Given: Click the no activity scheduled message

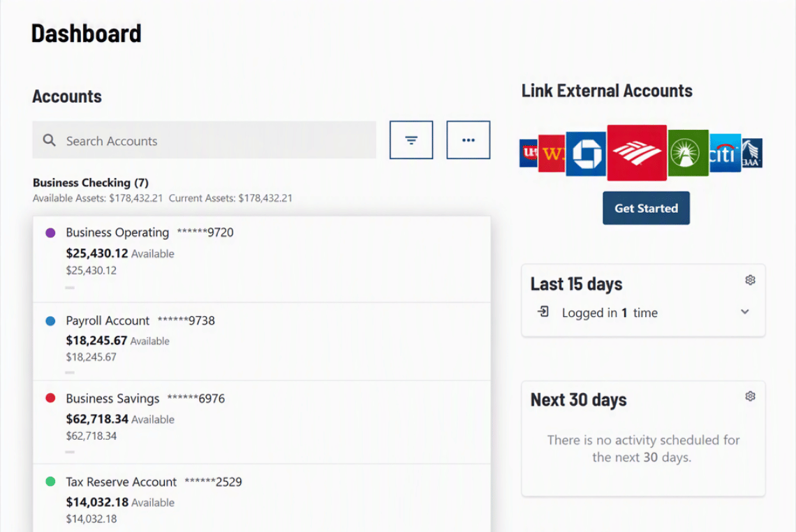Looking at the screenshot, I should pos(643,448).
